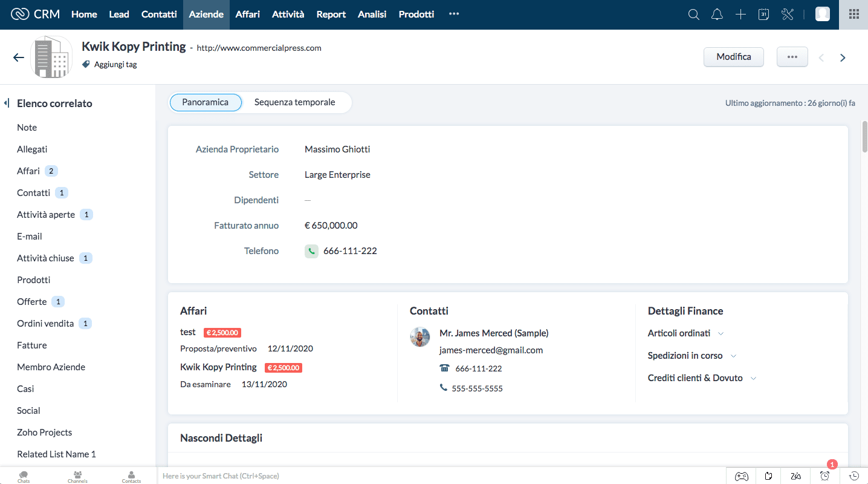The width and height of the screenshot is (868, 484).
Task: Select Ordini vendita in related list
Action: tap(45, 324)
